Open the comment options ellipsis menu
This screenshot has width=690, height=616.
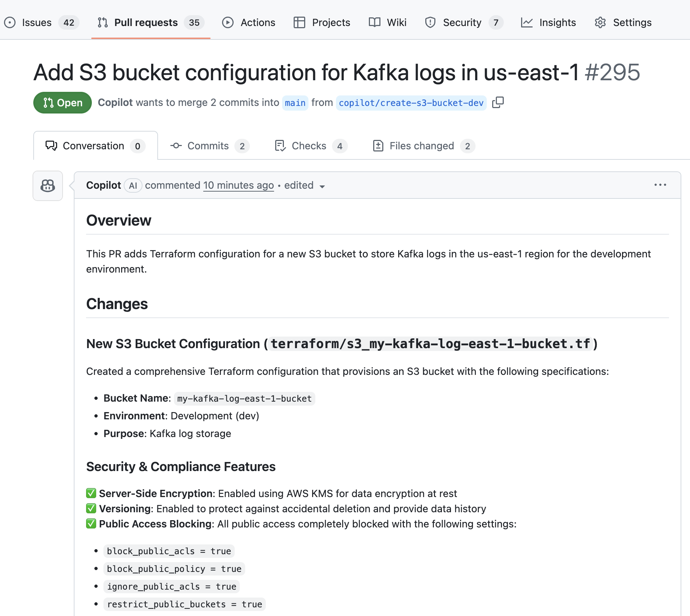pyautogui.click(x=660, y=185)
